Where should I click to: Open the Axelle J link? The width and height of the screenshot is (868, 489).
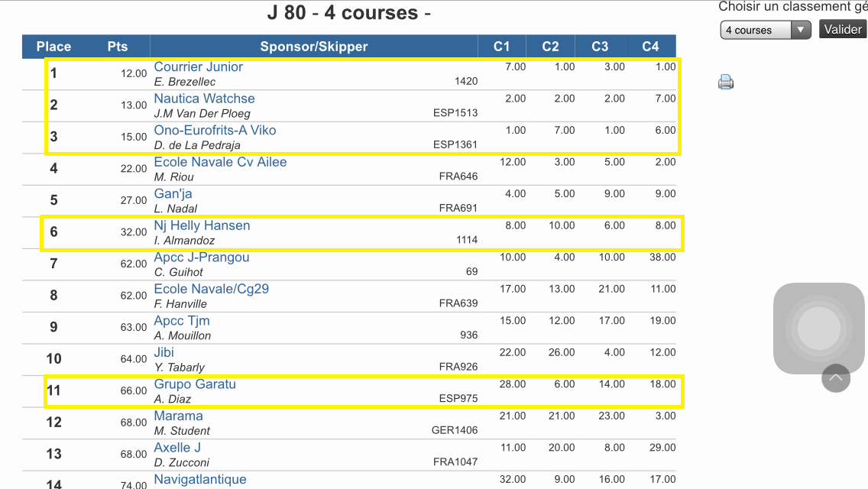(x=177, y=448)
